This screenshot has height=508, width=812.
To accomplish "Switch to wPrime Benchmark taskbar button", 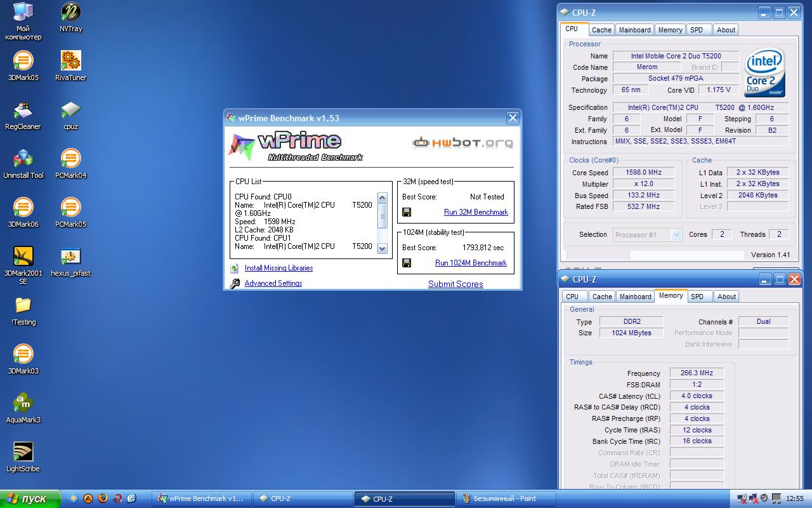I will pyautogui.click(x=203, y=498).
